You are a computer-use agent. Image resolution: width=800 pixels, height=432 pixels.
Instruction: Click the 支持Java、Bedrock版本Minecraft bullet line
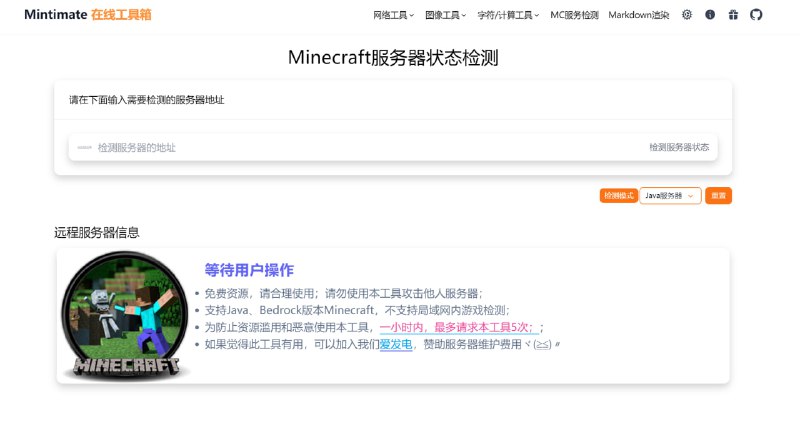357,311
